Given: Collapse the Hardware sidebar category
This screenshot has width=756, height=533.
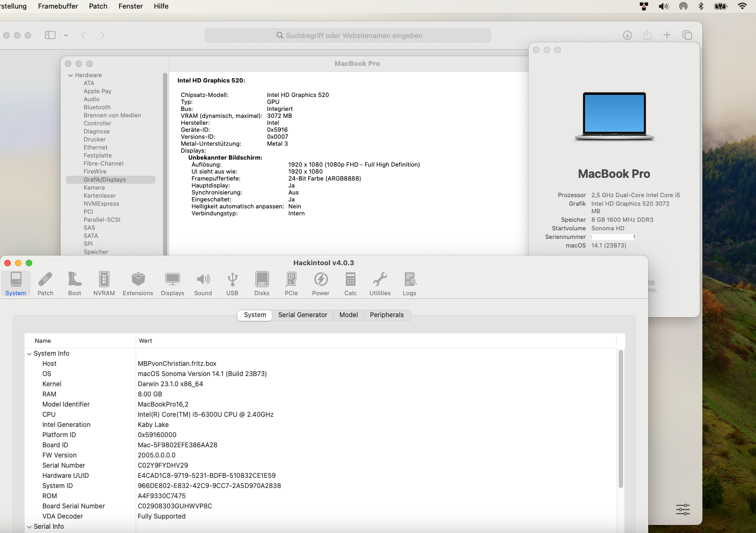Looking at the screenshot, I should coord(71,76).
